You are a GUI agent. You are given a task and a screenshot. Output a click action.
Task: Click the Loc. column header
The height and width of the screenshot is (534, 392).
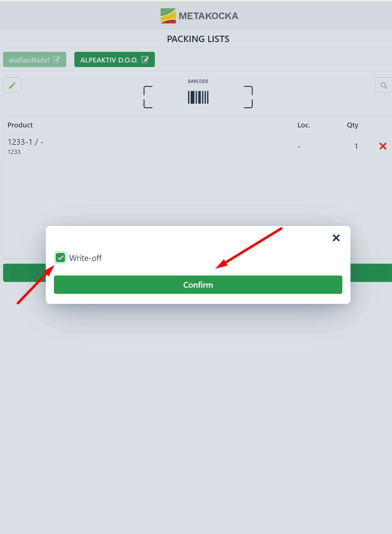(304, 125)
